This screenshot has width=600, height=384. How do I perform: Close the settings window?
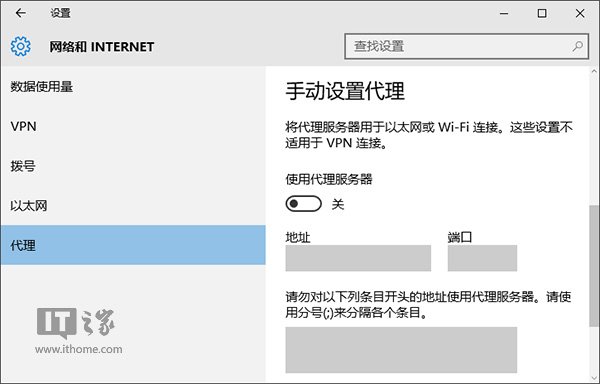[x=580, y=13]
